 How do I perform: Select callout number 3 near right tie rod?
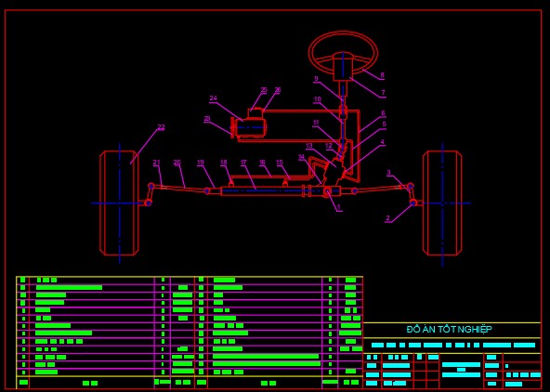[388, 173]
